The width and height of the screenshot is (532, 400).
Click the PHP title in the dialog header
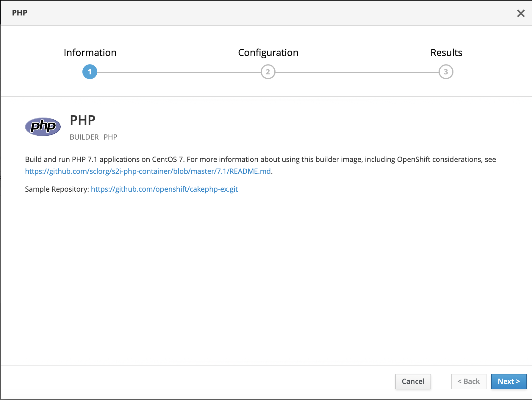20,13
